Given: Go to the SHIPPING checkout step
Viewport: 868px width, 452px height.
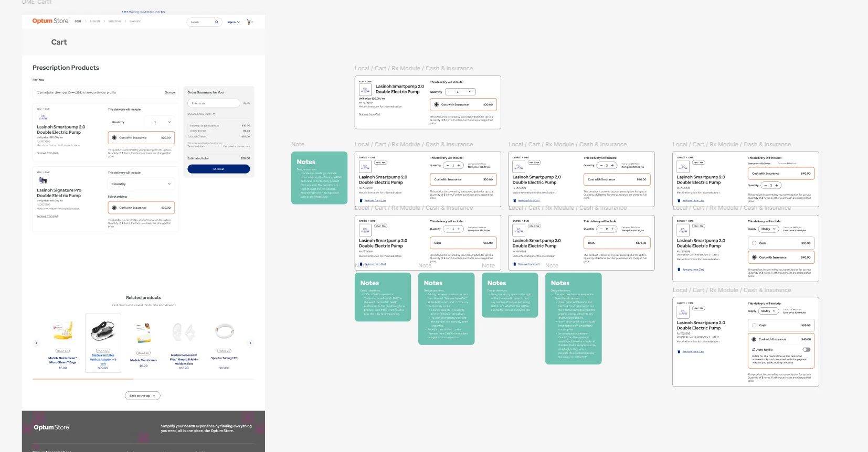Looking at the screenshot, I should click(114, 21).
